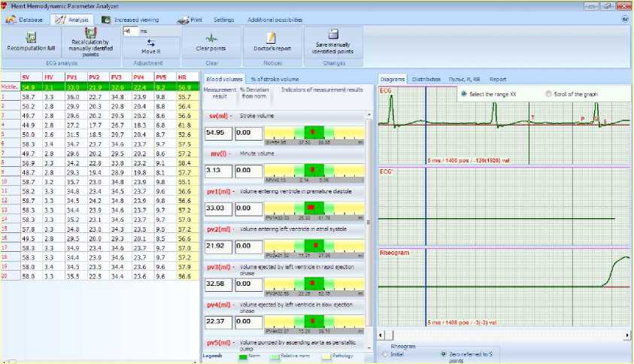
Task: Open the Database ribbon tab icon
Action: [10, 20]
